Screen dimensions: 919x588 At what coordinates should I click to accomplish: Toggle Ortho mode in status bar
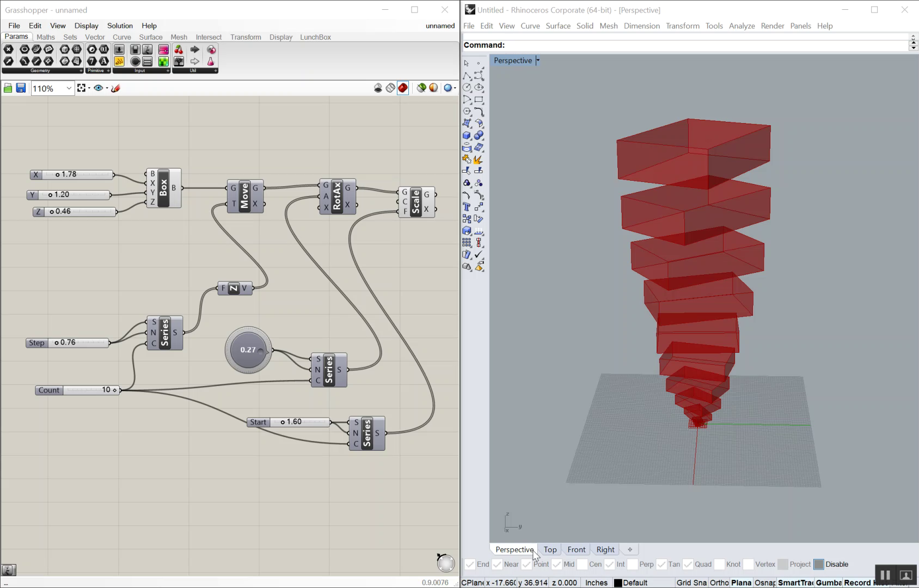pos(720,582)
